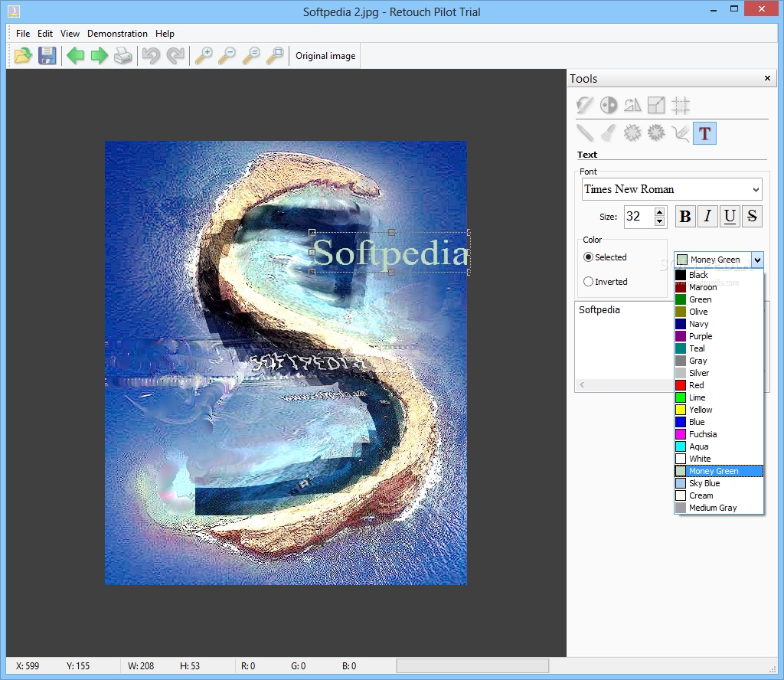784x680 pixels.
Task: Choose Gray in the color list
Action: coord(719,361)
